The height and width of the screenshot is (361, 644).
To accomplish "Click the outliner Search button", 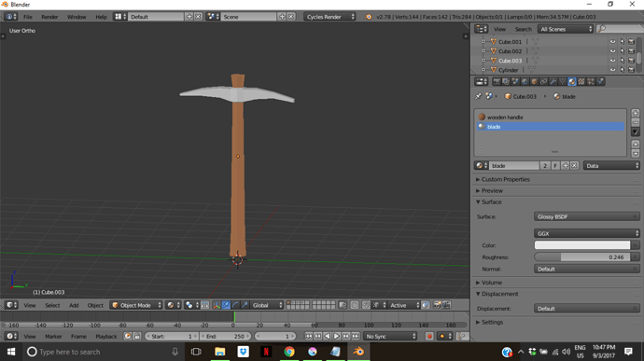I will pos(523,29).
